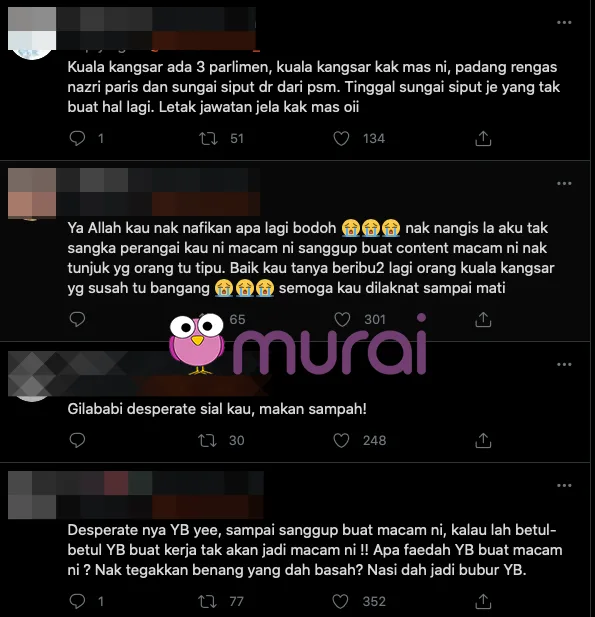Retweet the tweet with 30 retweets

pyautogui.click(x=207, y=440)
